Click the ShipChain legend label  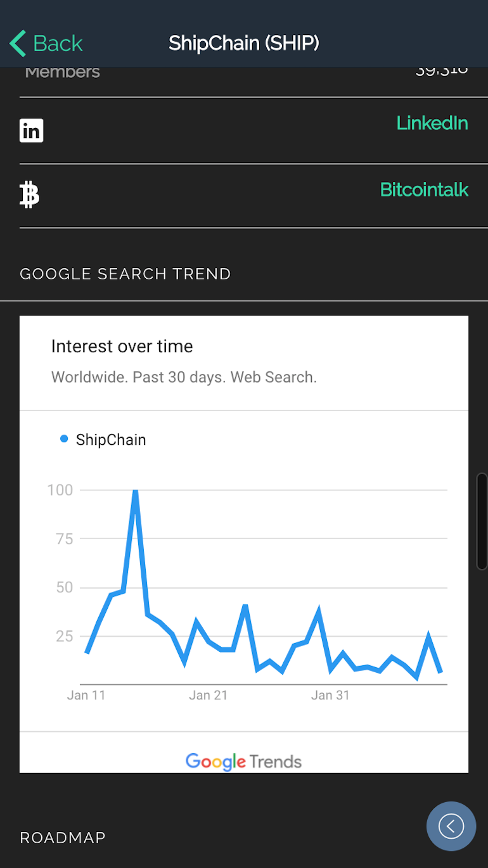click(x=111, y=440)
